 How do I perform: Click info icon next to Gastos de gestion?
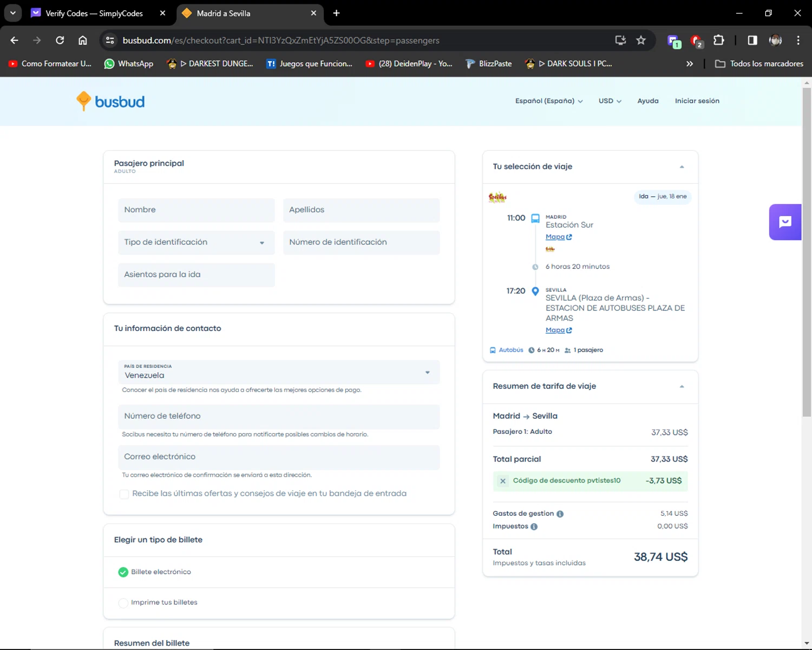(x=560, y=514)
